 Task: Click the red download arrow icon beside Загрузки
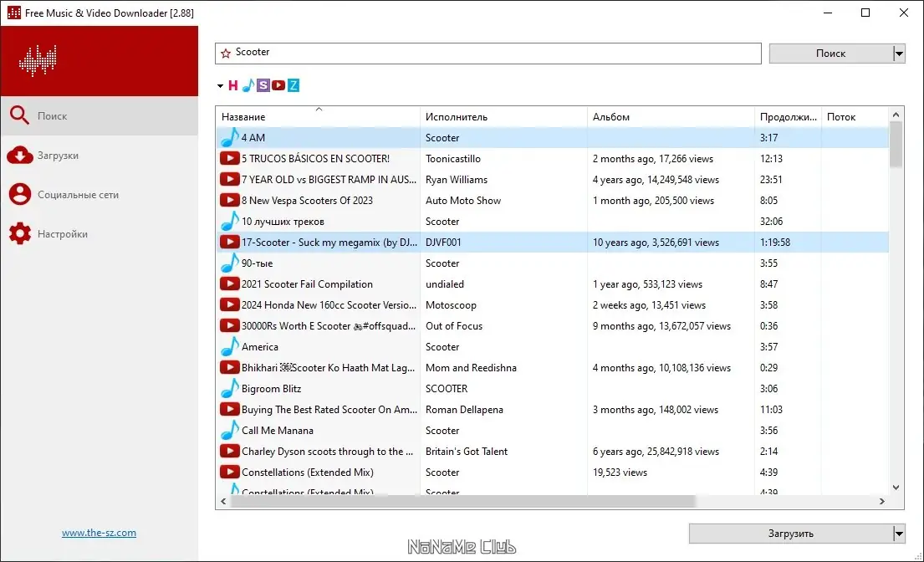point(20,155)
